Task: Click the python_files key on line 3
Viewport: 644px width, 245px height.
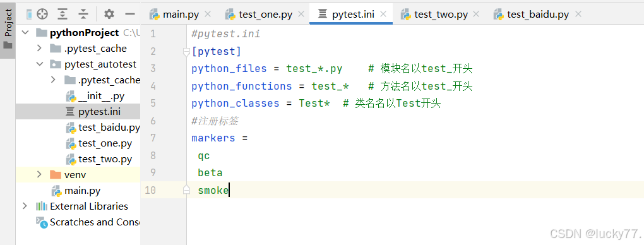Action: coord(229,69)
